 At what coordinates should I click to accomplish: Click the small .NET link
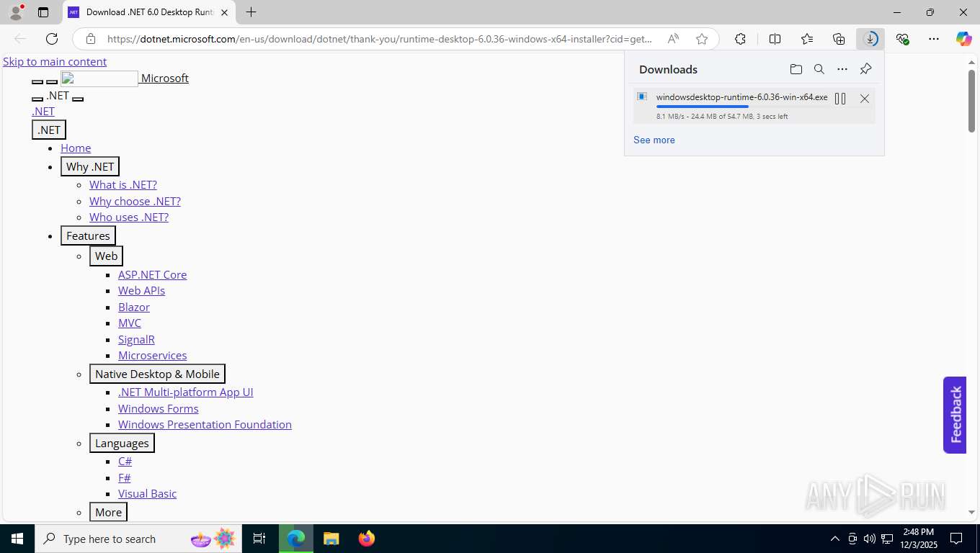[x=43, y=111]
